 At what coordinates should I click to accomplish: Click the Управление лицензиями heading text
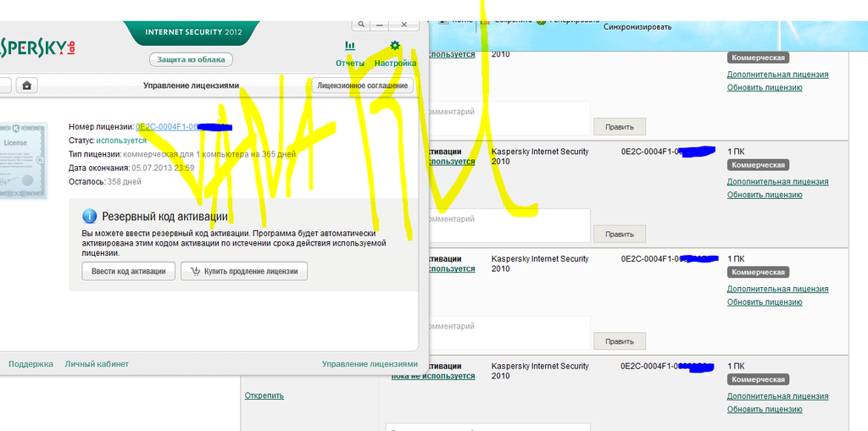point(191,86)
